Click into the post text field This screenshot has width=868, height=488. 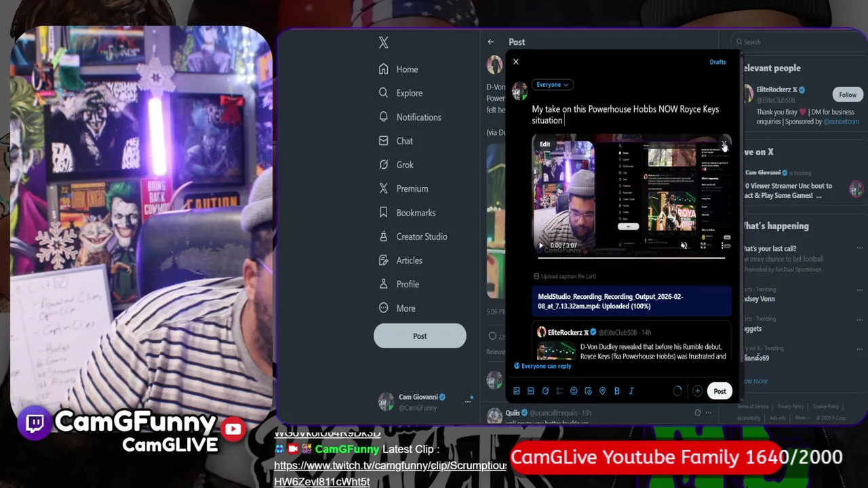tap(631, 115)
